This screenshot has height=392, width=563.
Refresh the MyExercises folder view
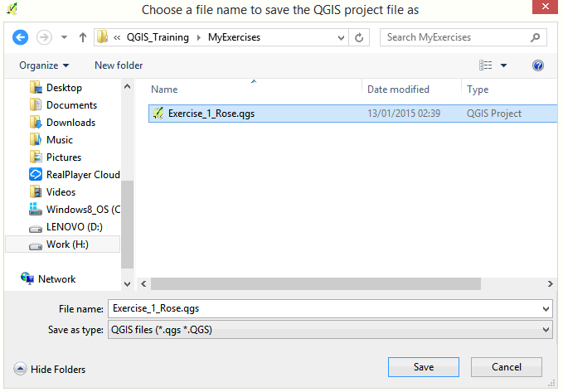click(359, 37)
